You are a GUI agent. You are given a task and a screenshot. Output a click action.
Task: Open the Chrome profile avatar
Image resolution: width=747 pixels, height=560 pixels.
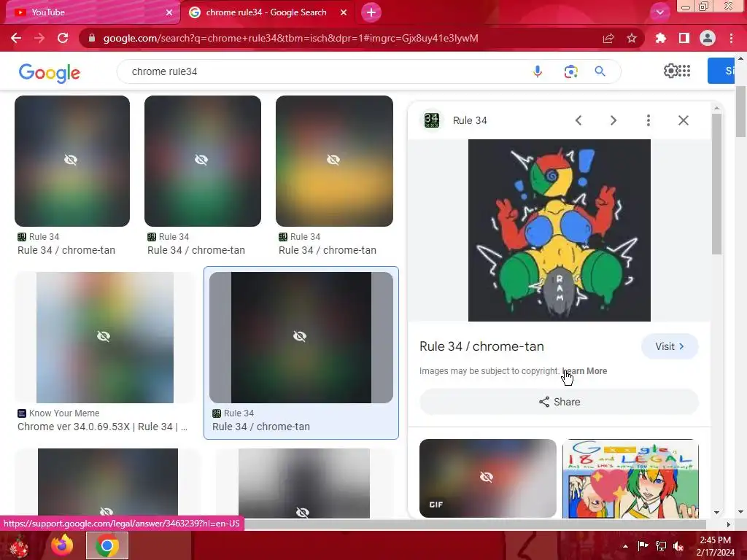(x=708, y=38)
